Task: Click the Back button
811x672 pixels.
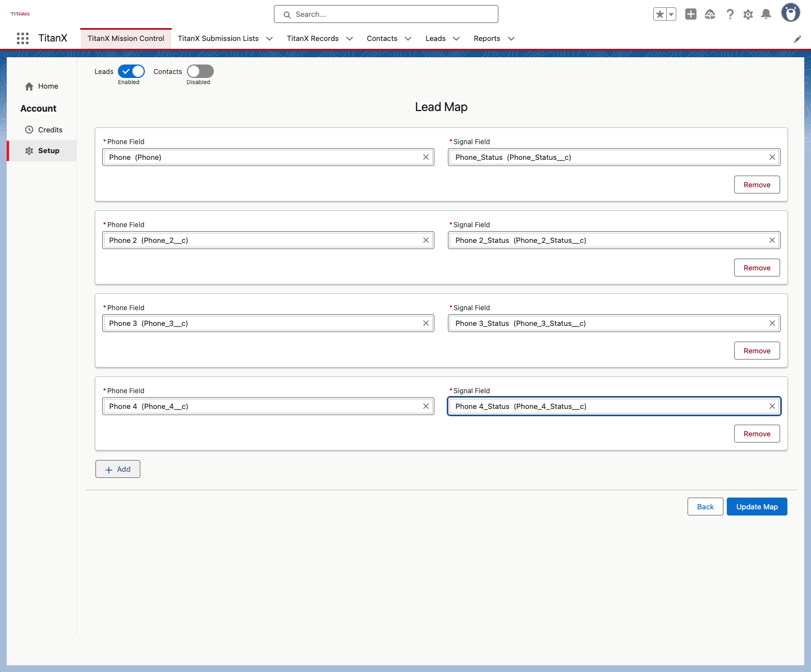Action: (x=705, y=507)
